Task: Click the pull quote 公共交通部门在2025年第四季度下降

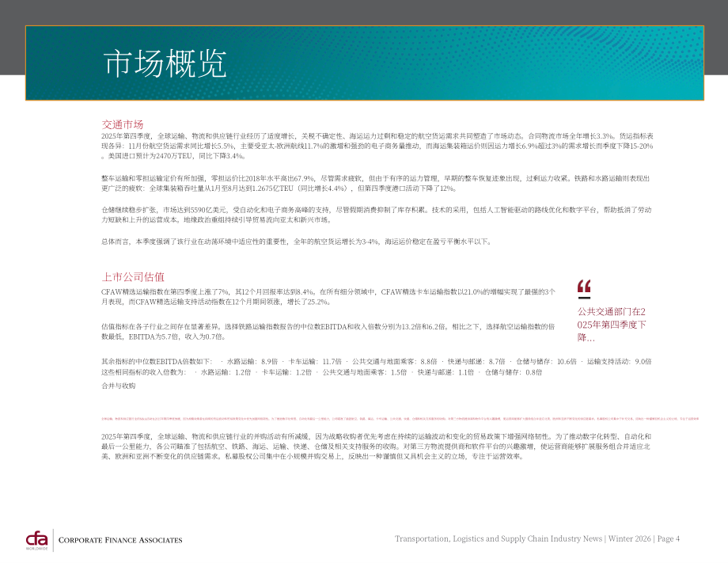Action: (x=612, y=324)
